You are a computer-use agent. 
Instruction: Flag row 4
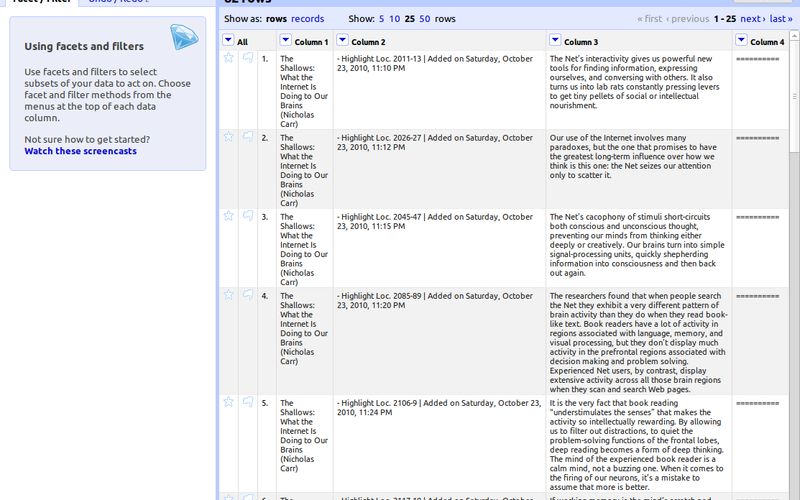[x=248, y=295]
